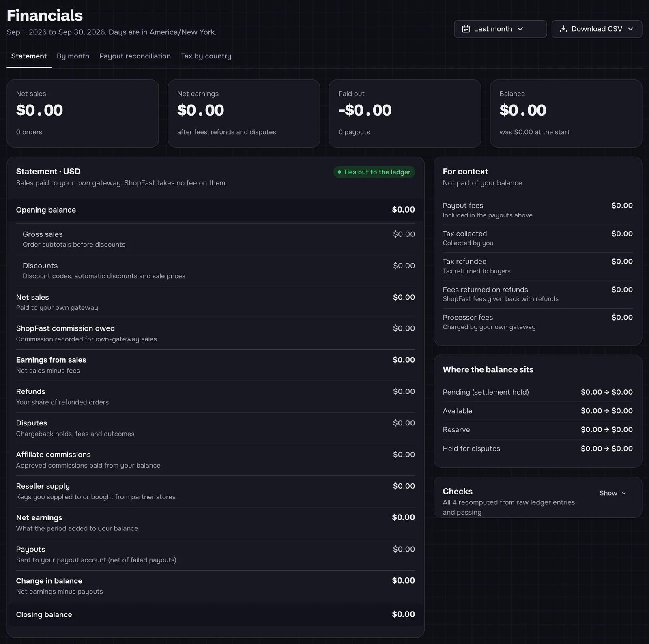Click the Net earnings summary card
The width and height of the screenshot is (649, 644).
tap(244, 114)
